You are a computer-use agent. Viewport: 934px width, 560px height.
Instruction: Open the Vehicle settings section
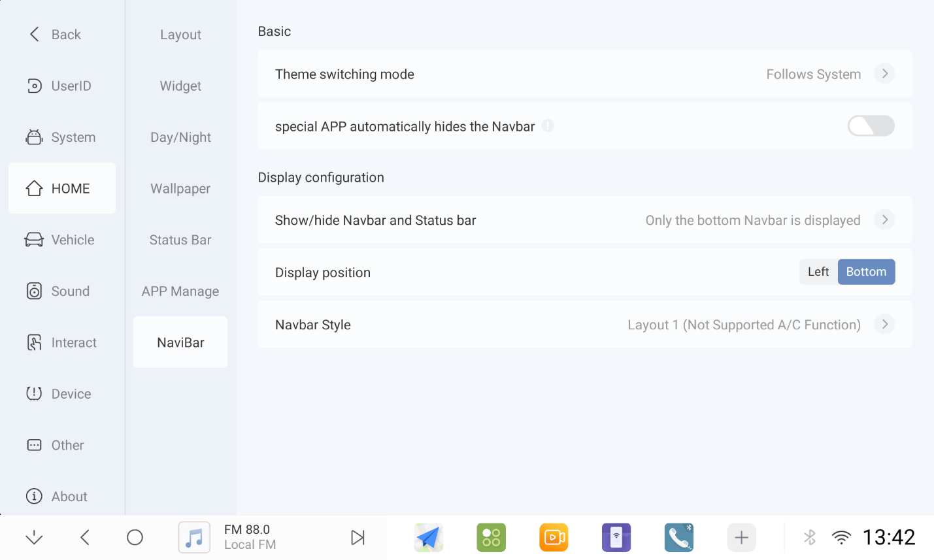click(62, 240)
